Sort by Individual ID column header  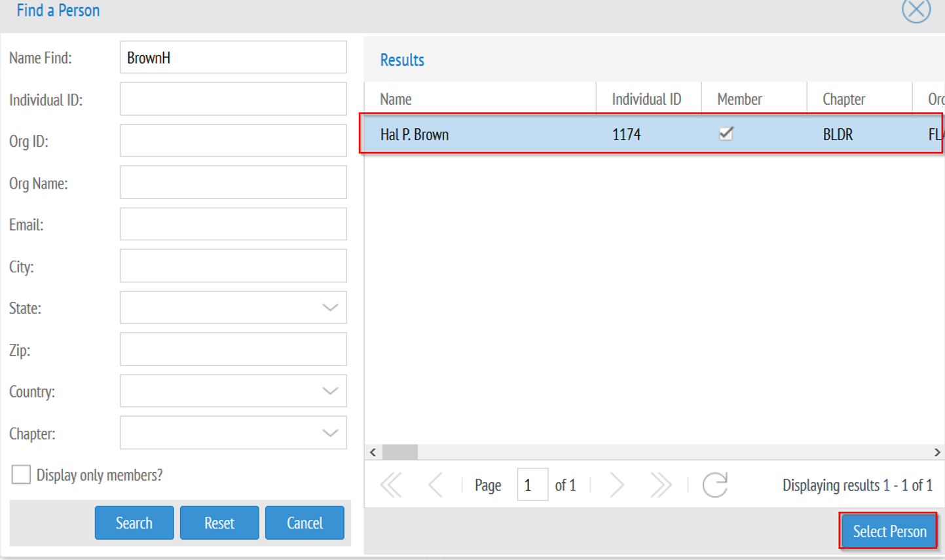pyautogui.click(x=649, y=99)
